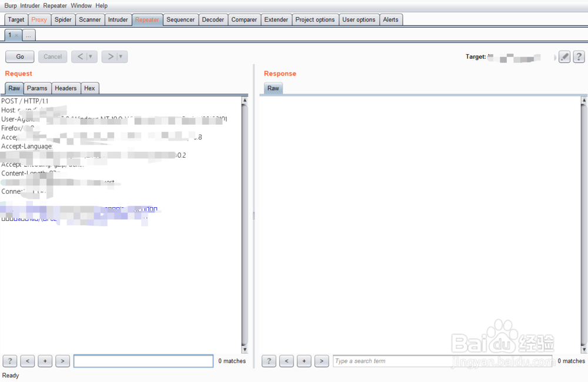Open the Project options tab

click(315, 19)
